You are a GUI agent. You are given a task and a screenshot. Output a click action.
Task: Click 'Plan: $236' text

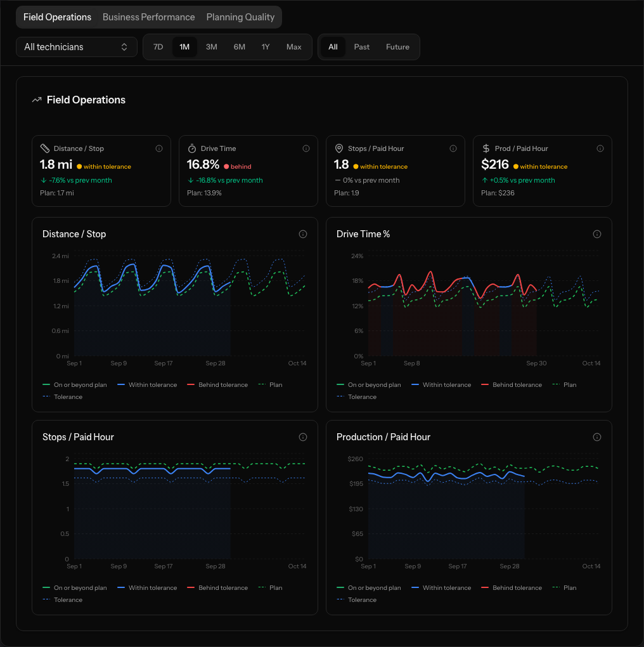(498, 193)
